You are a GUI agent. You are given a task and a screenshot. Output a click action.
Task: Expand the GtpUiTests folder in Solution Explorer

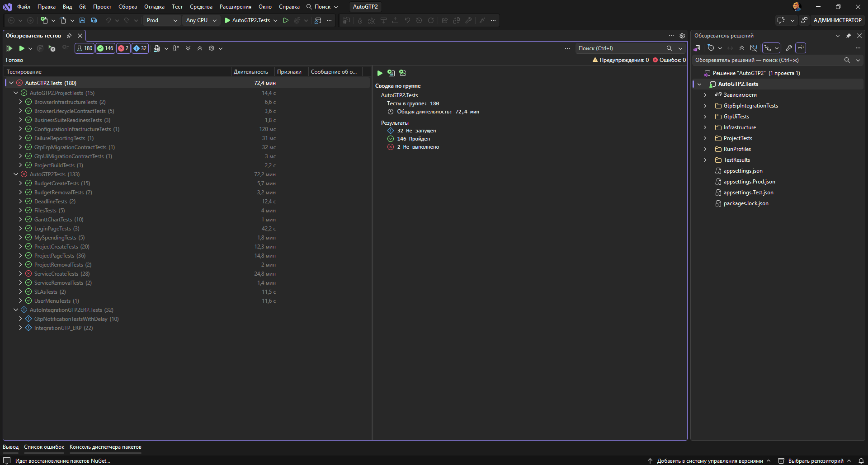(x=705, y=117)
